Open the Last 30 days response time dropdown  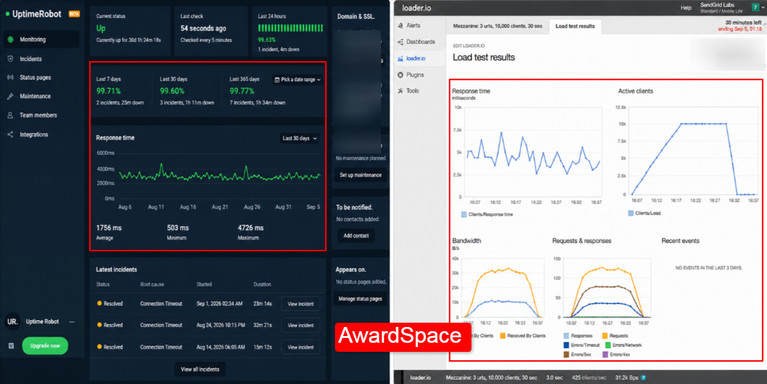tap(299, 138)
